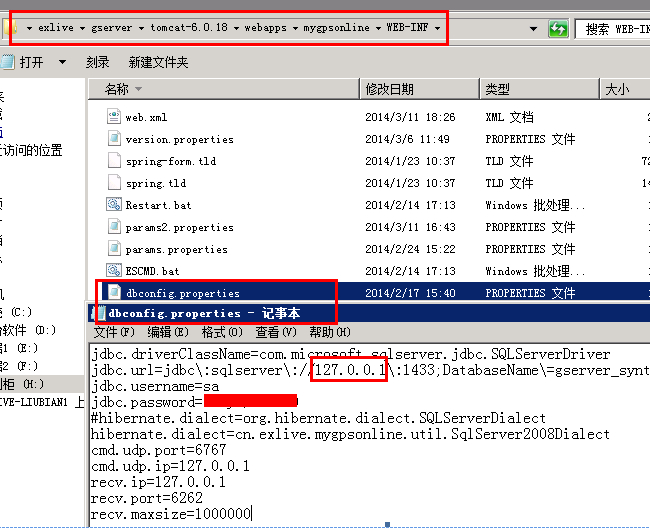The image size is (650, 531).
Task: Select the Restart.bat batch file icon
Action: pyautogui.click(x=114, y=205)
